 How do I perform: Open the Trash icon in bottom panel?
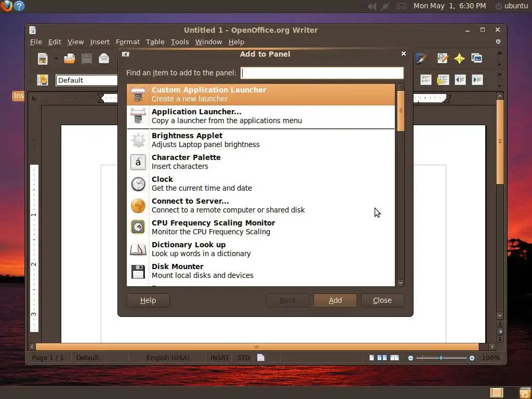point(525,393)
